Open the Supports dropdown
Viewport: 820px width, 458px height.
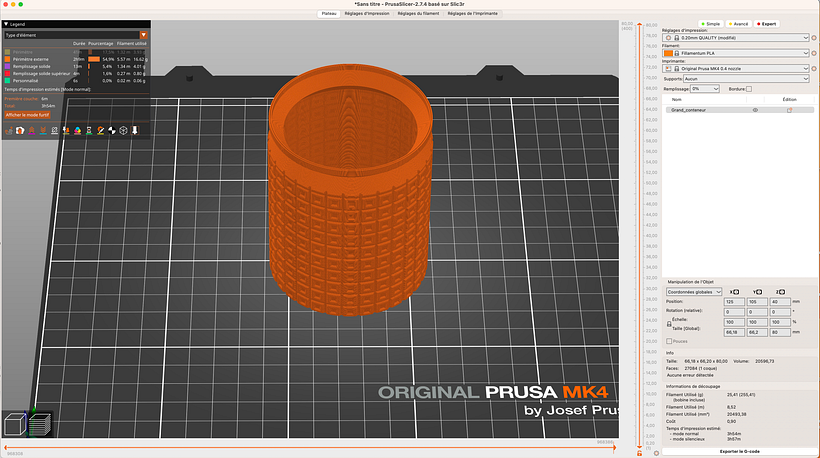pyautogui.click(x=744, y=78)
